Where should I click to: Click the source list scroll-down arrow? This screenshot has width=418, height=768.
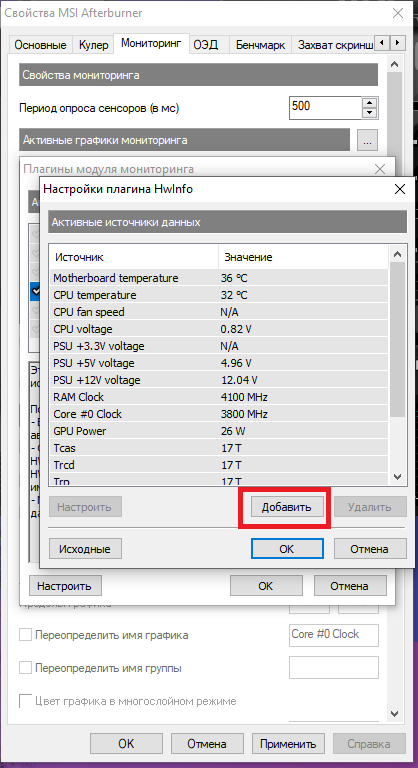pyautogui.click(x=397, y=477)
